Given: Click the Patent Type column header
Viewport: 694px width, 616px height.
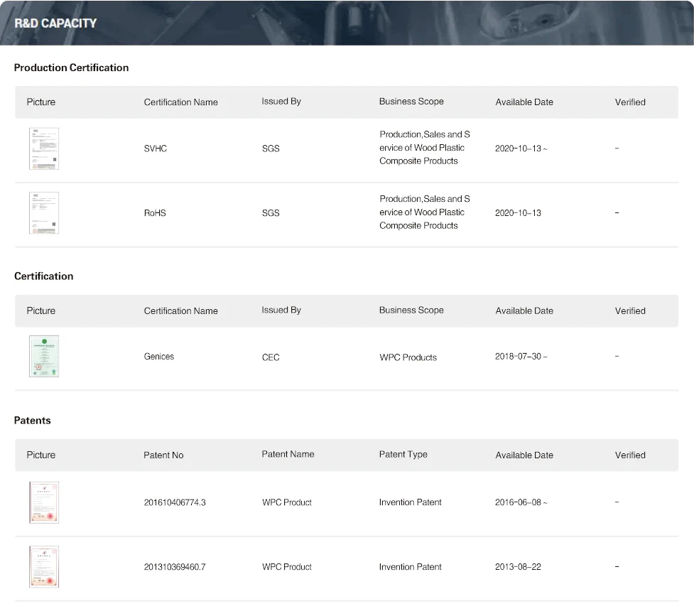Looking at the screenshot, I should [x=403, y=454].
